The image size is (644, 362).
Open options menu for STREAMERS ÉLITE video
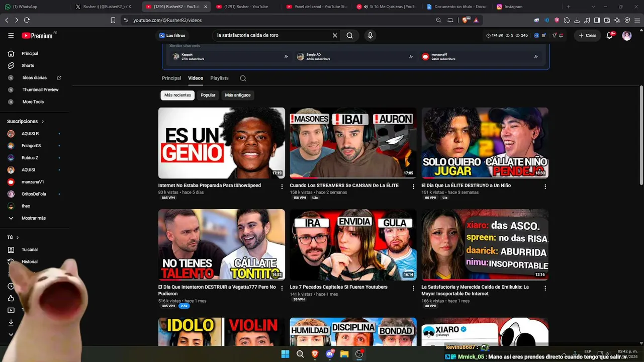pos(413,187)
